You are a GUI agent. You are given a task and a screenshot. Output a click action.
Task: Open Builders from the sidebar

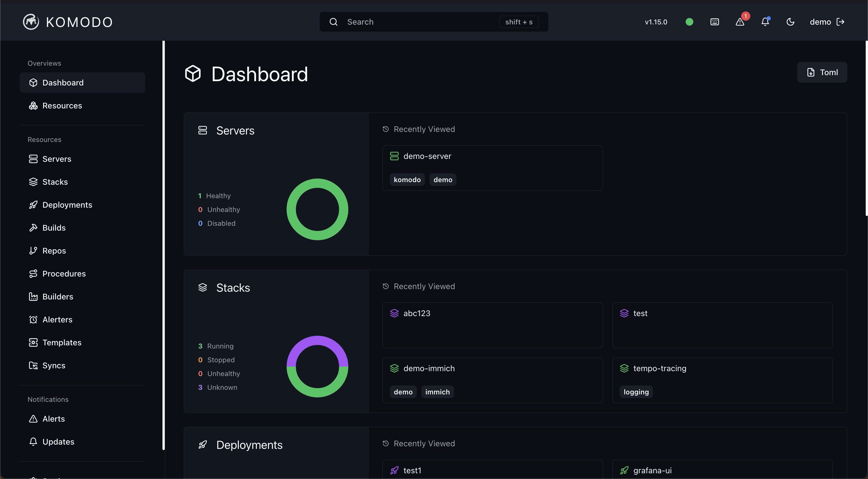pos(58,297)
